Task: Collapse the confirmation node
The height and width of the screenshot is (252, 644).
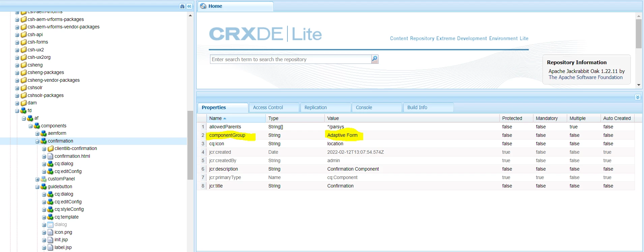Action: tap(37, 141)
